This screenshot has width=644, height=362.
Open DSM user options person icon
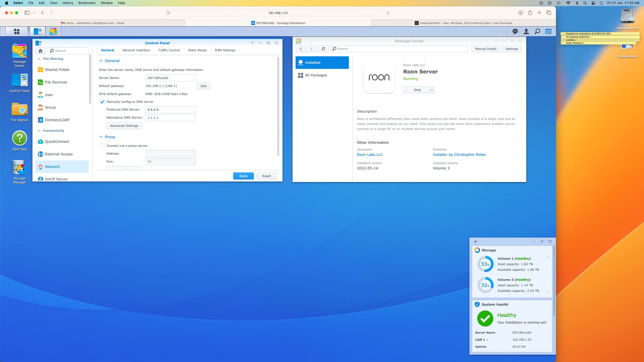pyautogui.click(x=526, y=32)
